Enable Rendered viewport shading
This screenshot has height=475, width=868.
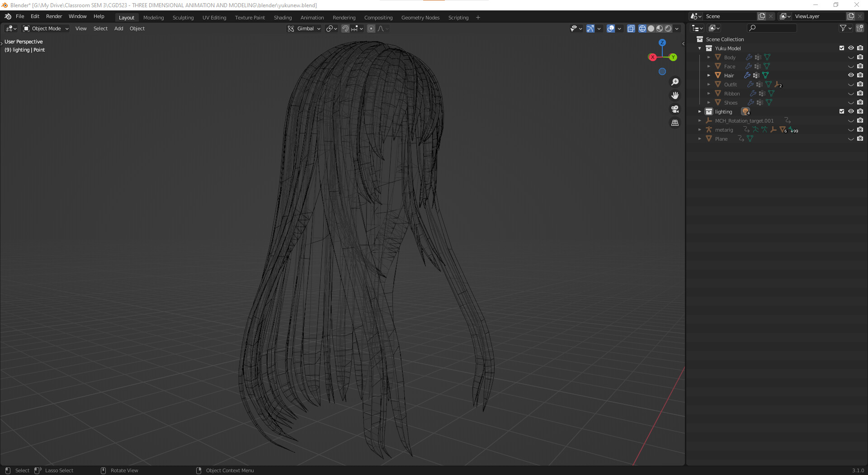coord(668,28)
